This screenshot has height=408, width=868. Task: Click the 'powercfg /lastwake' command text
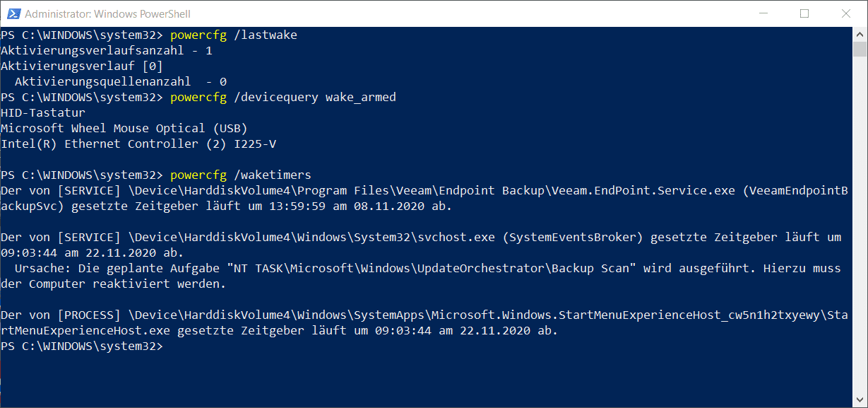click(234, 35)
